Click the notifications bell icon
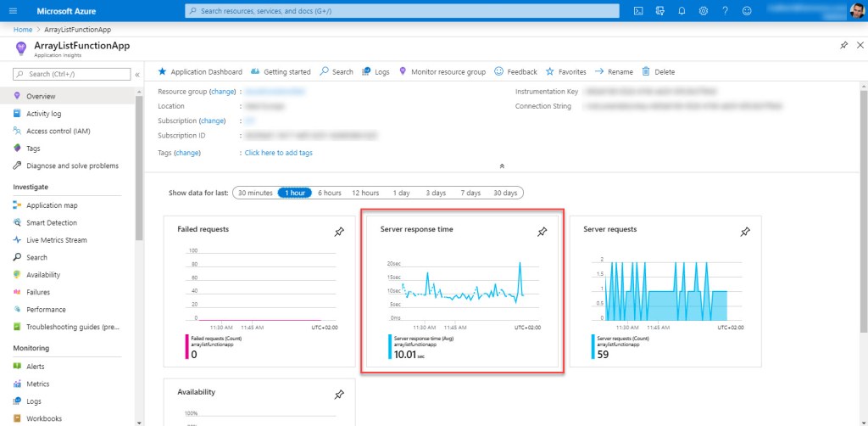This screenshot has height=426, width=868. [682, 11]
